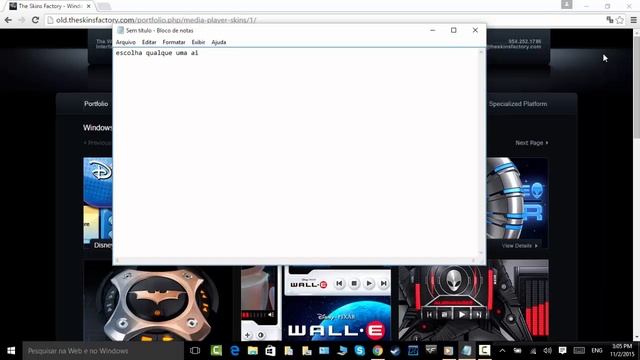Close the Bloco de notas window
This screenshot has width=640, height=360.
pyautogui.click(x=475, y=30)
